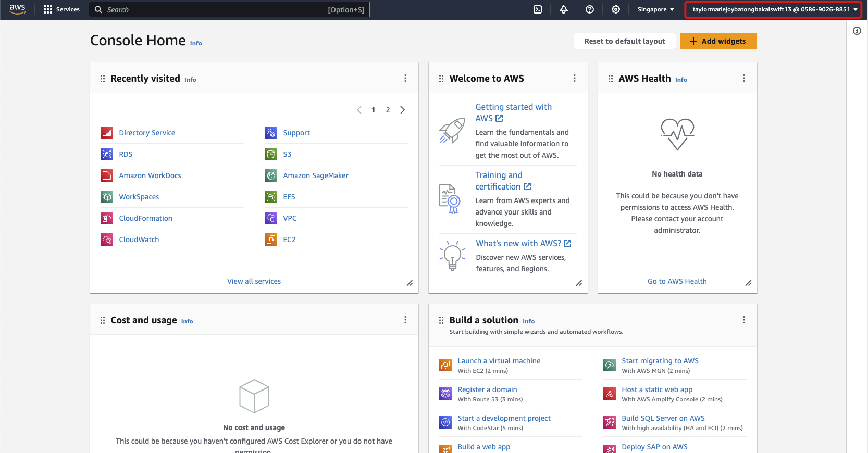Image resolution: width=868 pixels, height=453 pixels.
Task: Expand the account name dropdown menu
Action: (774, 9)
